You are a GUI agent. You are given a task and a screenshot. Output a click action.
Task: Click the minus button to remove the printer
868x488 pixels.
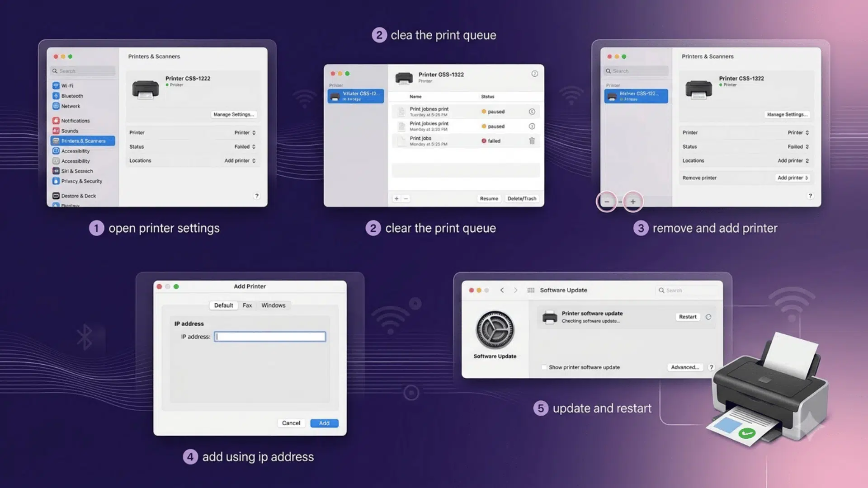coord(607,202)
